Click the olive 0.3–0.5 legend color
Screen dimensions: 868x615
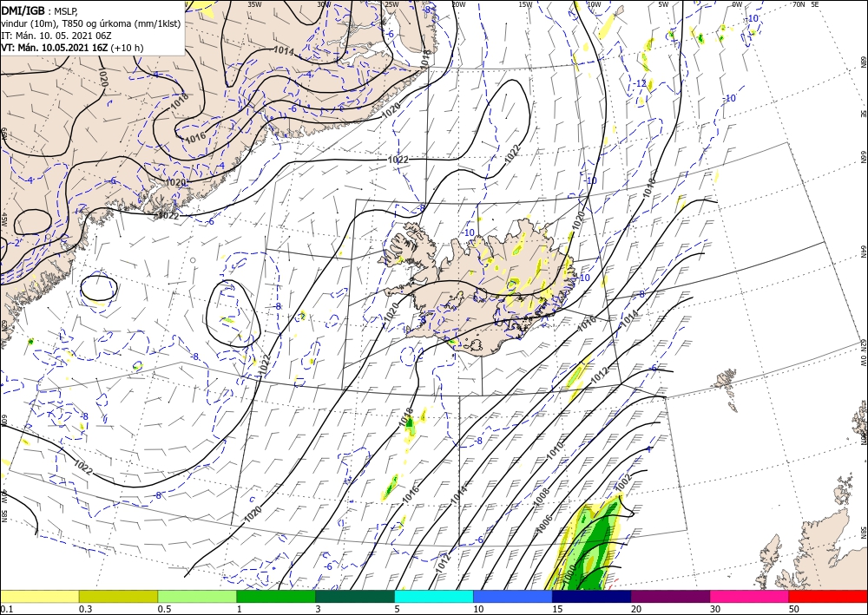(x=118, y=596)
